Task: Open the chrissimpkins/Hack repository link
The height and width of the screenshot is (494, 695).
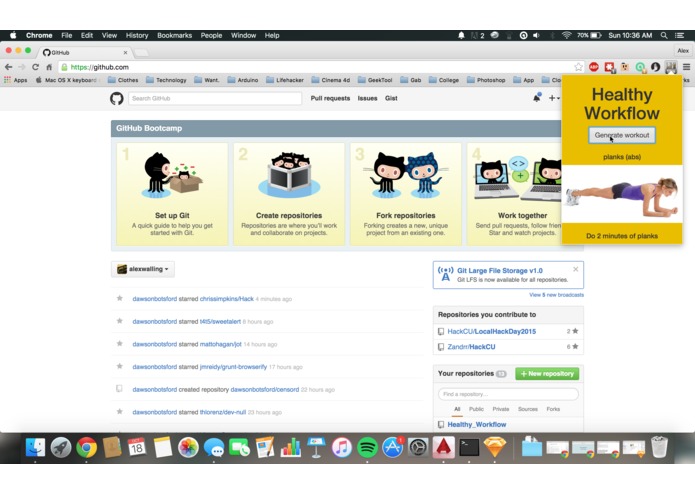Action: [226, 299]
